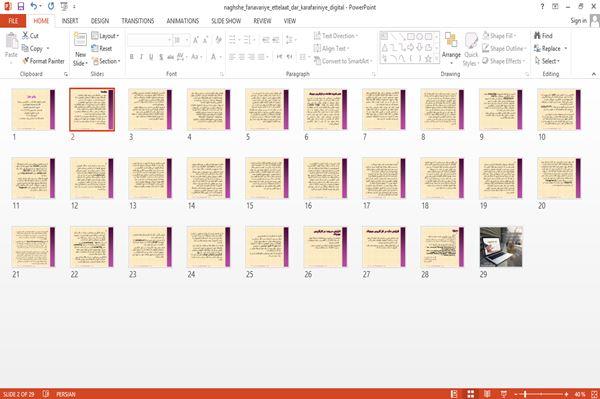
Task: Switch to the SLIDE SHOW tab
Action: coord(226,21)
